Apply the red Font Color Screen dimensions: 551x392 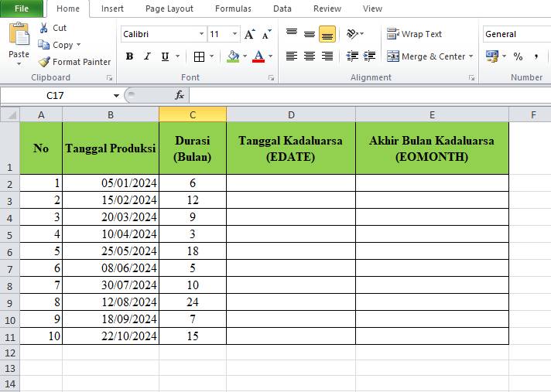(x=258, y=56)
